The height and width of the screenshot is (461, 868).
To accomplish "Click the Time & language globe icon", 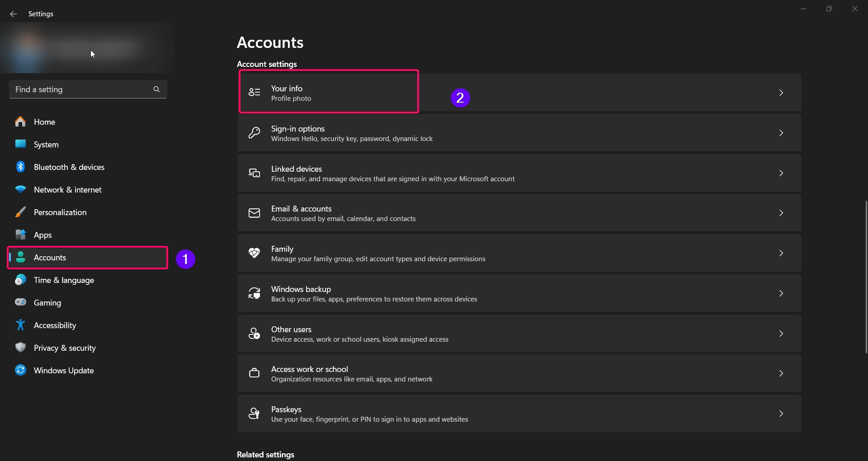I will (x=20, y=280).
